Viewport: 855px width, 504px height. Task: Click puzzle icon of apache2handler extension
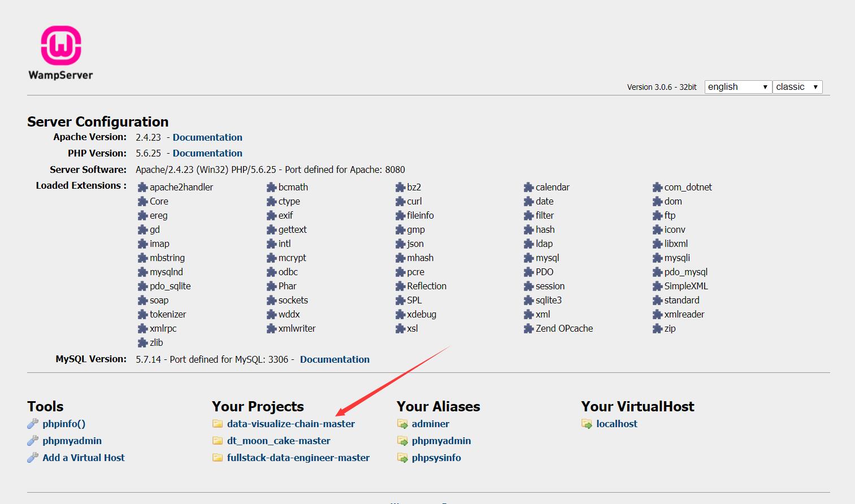coord(142,187)
